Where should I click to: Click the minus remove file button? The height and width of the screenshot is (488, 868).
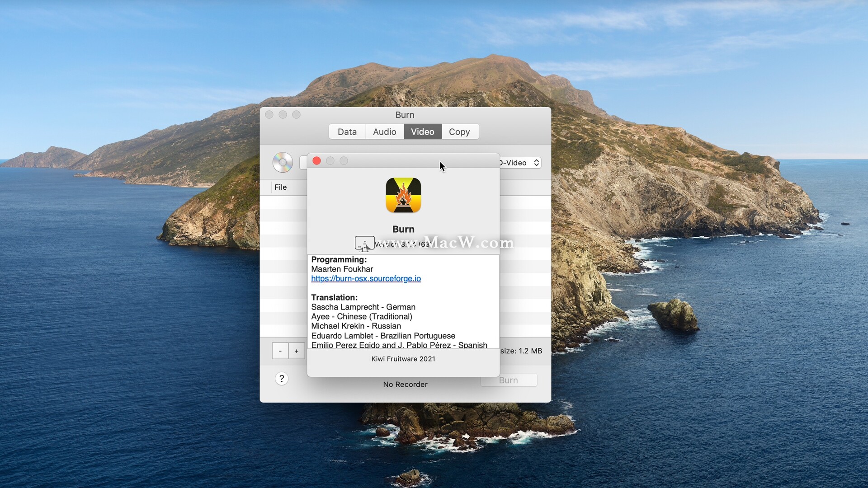[280, 351]
